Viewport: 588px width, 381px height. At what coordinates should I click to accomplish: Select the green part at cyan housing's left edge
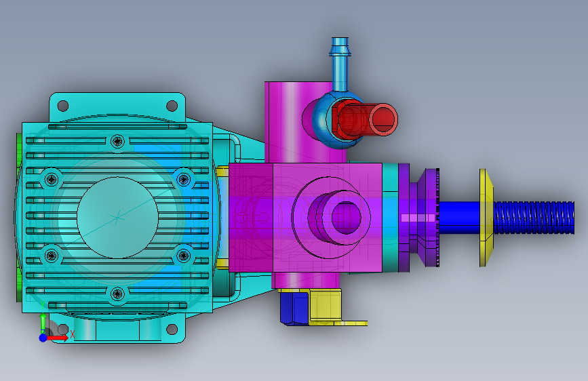19,218
